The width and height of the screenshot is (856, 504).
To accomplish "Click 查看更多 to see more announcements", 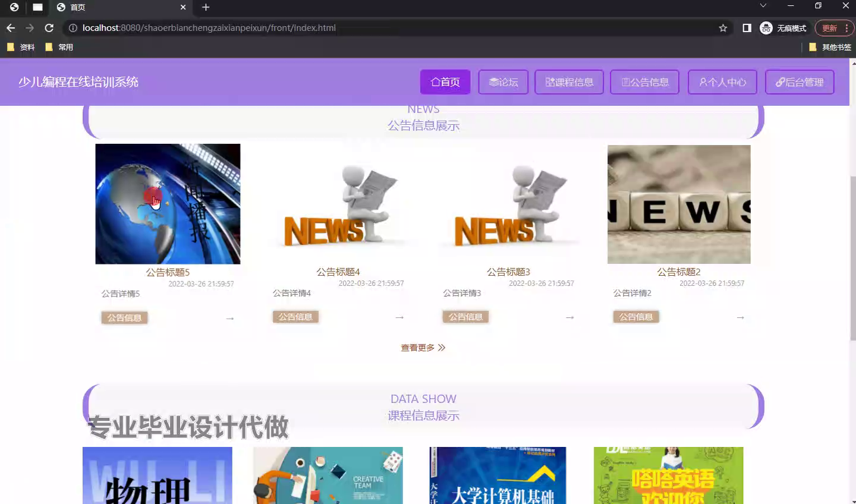I will coord(423,348).
